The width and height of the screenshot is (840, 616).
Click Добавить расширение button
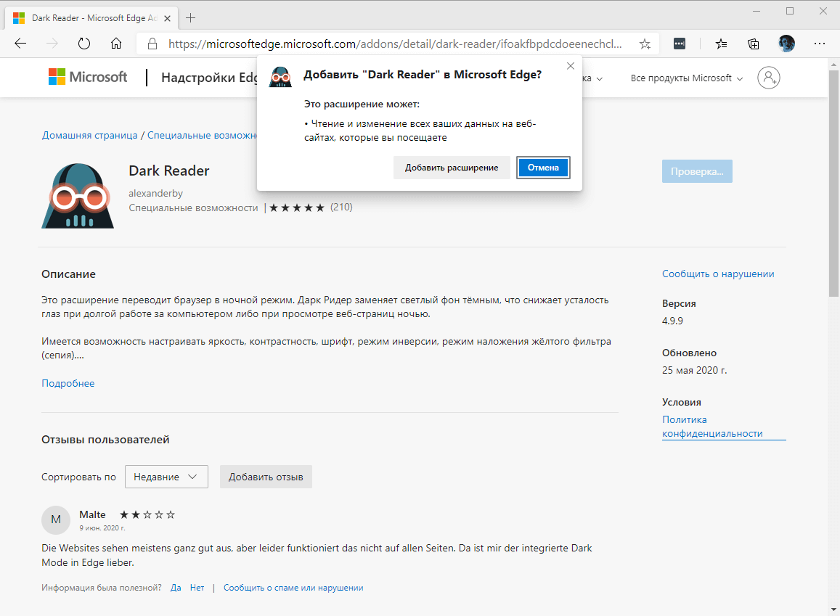pos(452,168)
